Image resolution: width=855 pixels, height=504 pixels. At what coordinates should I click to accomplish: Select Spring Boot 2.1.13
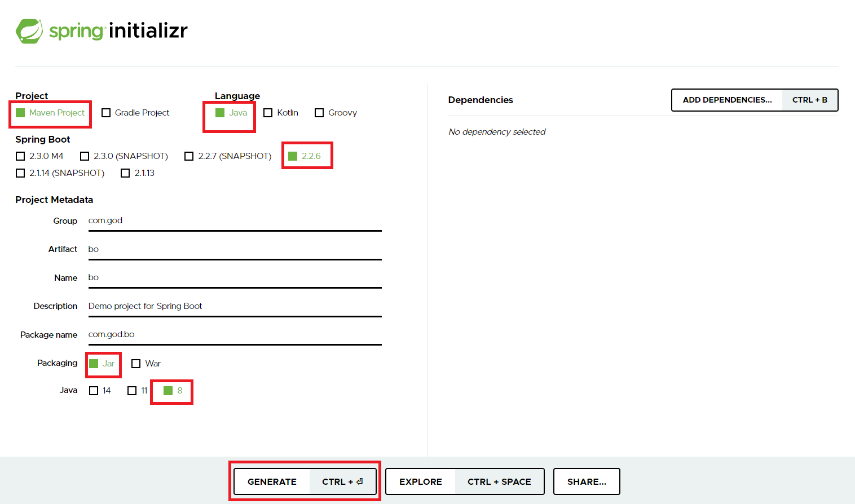point(138,173)
